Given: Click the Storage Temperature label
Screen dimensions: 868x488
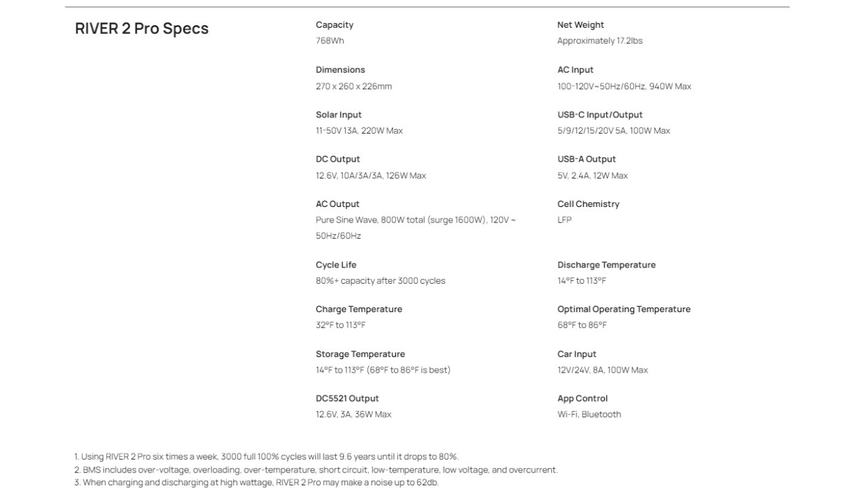Looking at the screenshot, I should 360,354.
